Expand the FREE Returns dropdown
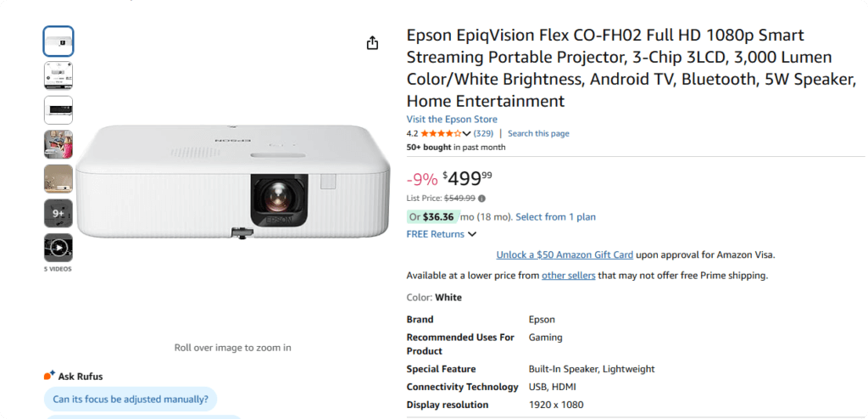This screenshot has height=419, width=868. pos(472,234)
